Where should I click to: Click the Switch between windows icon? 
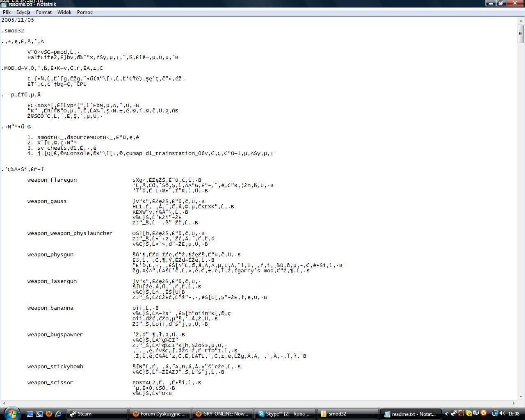click(39, 414)
